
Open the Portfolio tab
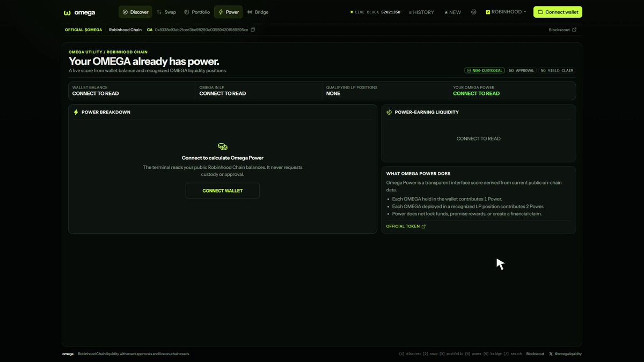197,12
